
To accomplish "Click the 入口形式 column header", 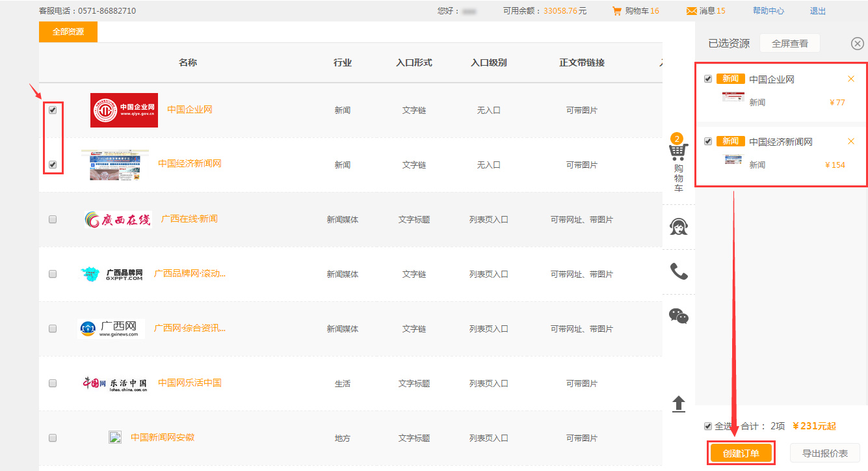I will pos(414,62).
